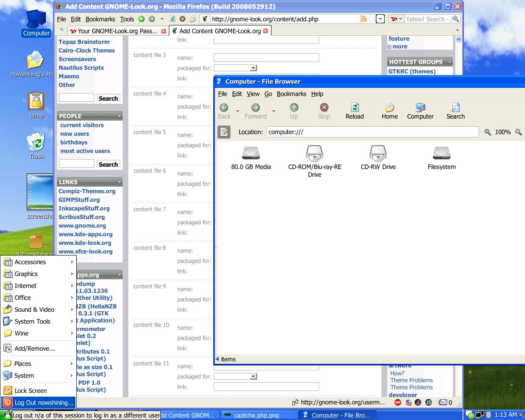This screenshot has width=525, height=420.
Task: Click Search button under PEOPLE section
Action: [108, 164]
